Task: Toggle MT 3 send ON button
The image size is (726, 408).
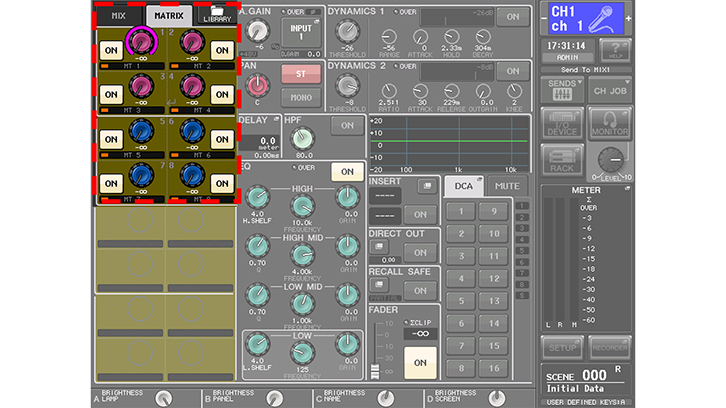Action: (x=111, y=94)
